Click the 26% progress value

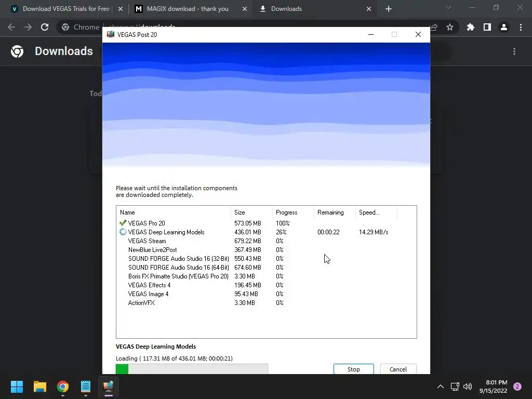(281, 232)
